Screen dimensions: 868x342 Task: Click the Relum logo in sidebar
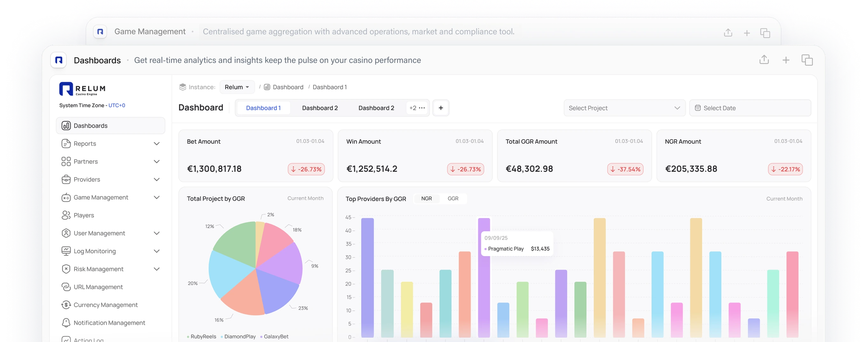[x=82, y=89]
